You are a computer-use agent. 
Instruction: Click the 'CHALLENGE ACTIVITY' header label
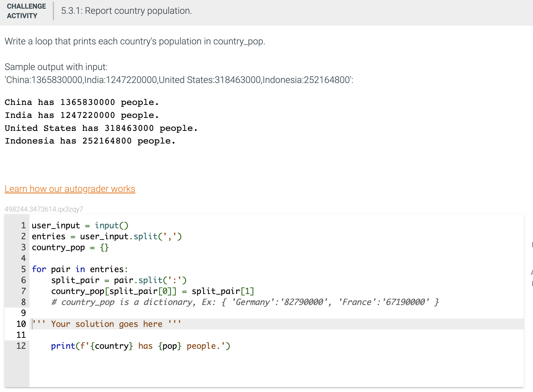(26, 11)
